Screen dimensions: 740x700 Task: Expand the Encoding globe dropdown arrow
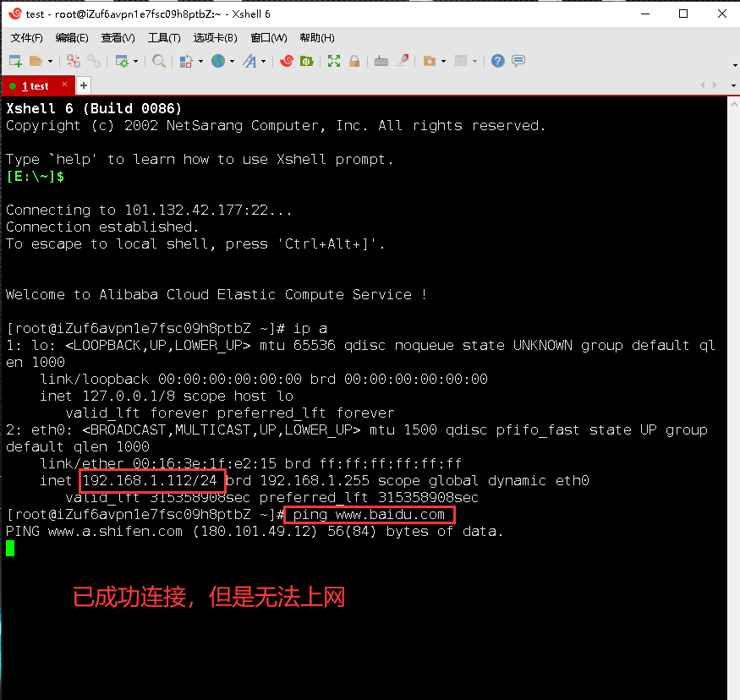(233, 62)
